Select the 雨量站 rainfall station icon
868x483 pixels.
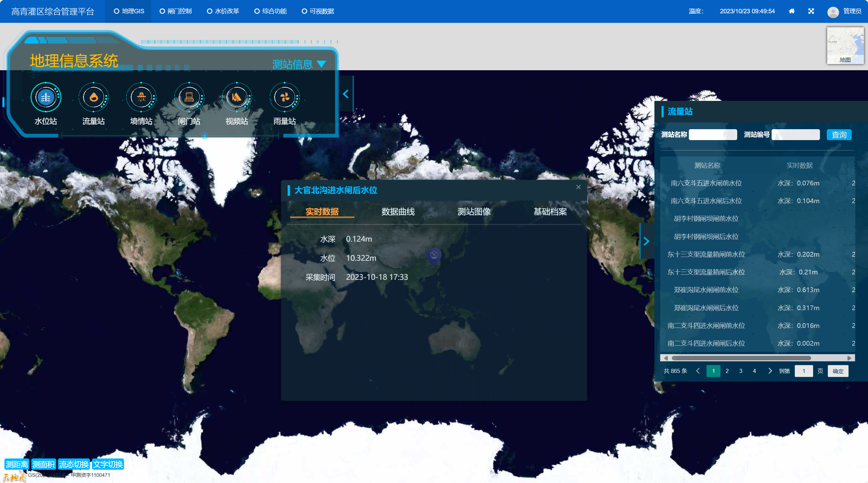tap(285, 97)
